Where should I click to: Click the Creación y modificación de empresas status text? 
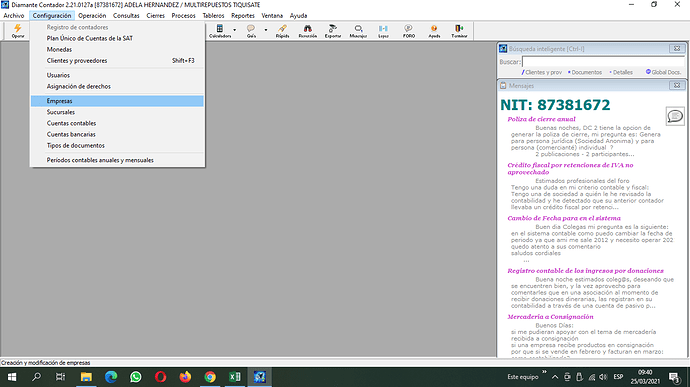coord(45,363)
